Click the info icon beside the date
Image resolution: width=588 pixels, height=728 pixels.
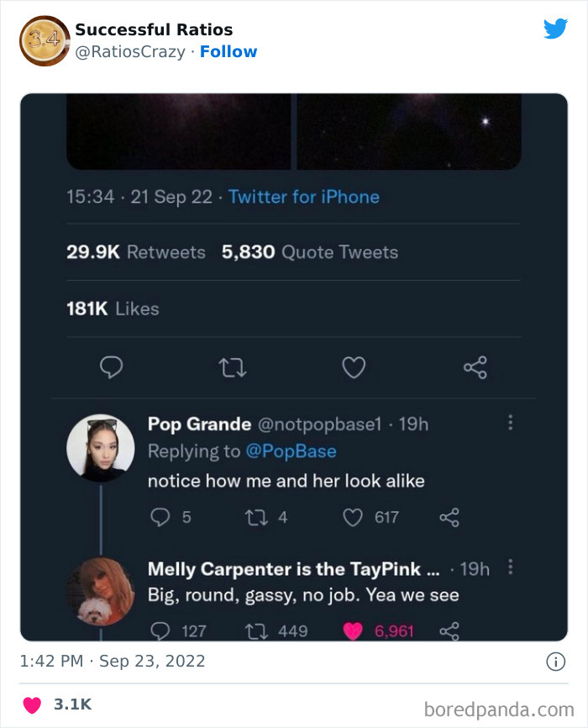pyautogui.click(x=555, y=662)
